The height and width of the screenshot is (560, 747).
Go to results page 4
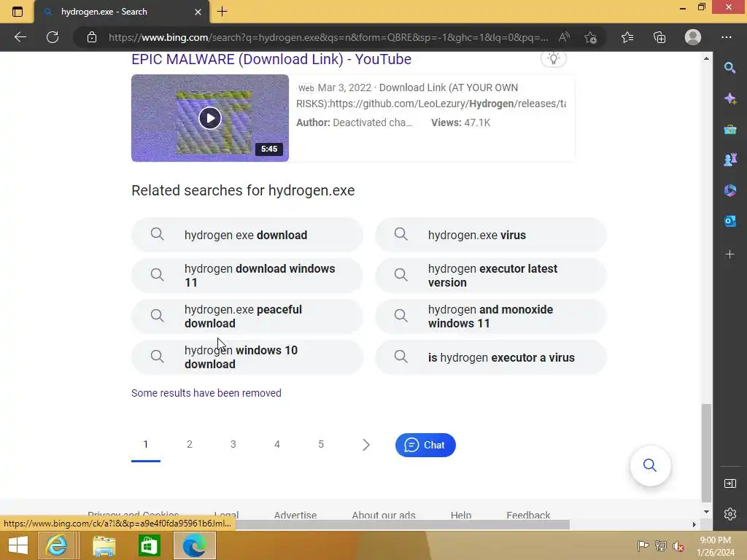click(276, 444)
